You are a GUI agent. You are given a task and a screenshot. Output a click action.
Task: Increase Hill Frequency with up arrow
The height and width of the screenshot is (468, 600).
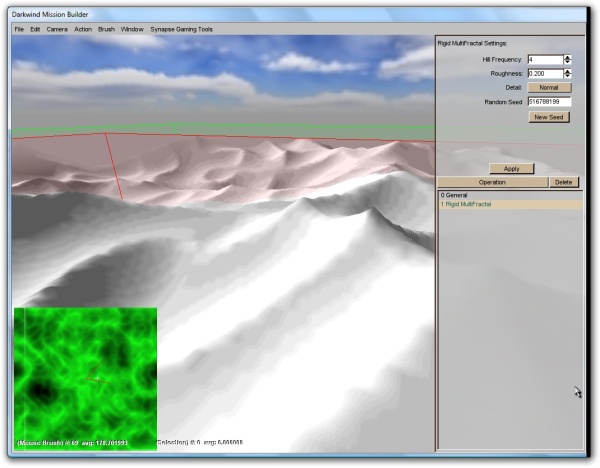568,57
